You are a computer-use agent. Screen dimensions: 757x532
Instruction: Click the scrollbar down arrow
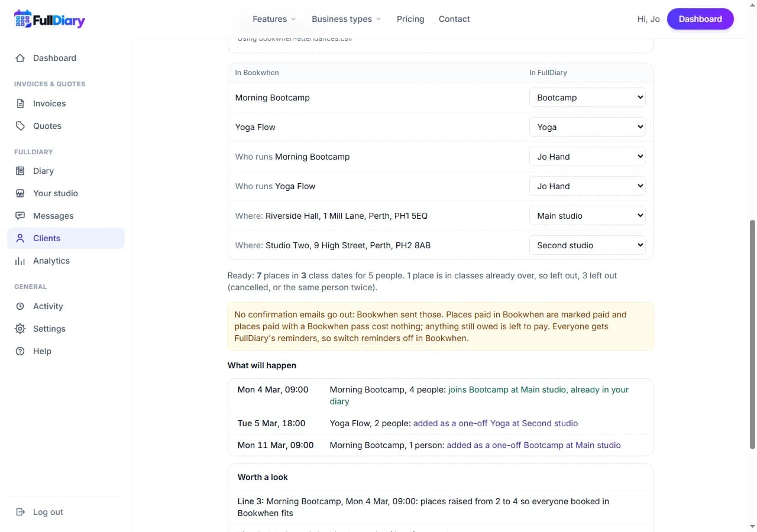click(752, 527)
